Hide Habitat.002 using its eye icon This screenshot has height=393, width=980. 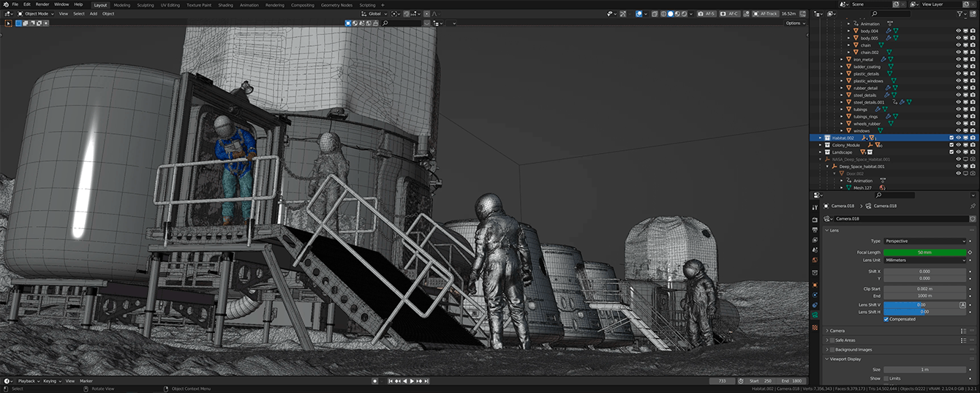tap(958, 138)
